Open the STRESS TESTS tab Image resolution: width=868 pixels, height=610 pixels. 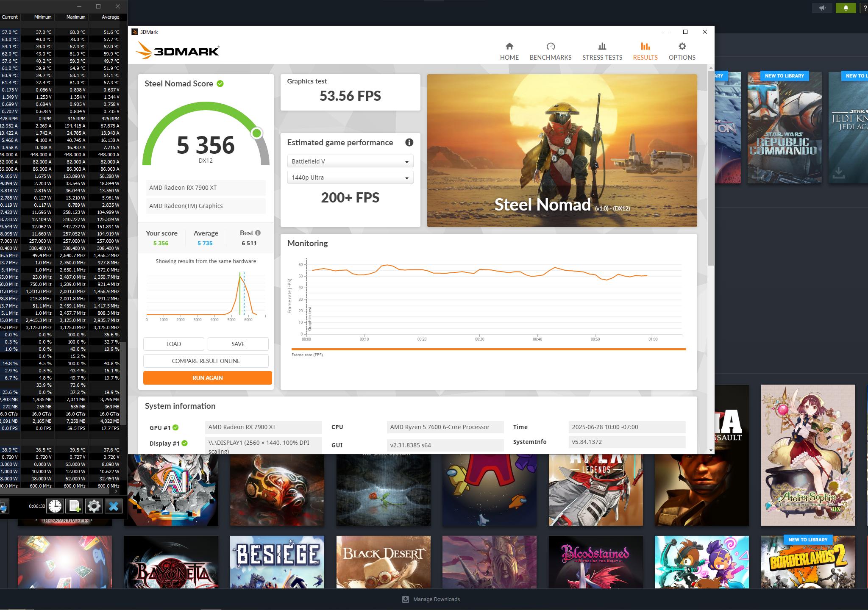602,51
